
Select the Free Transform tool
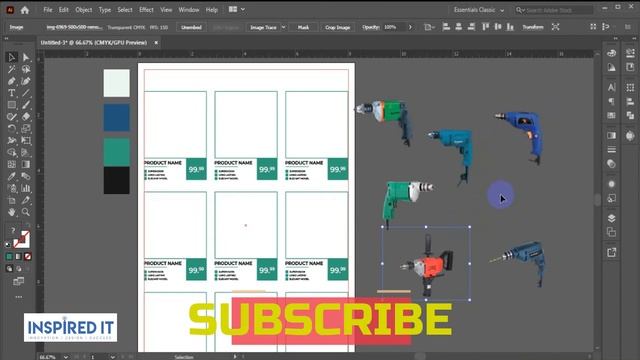click(26, 140)
